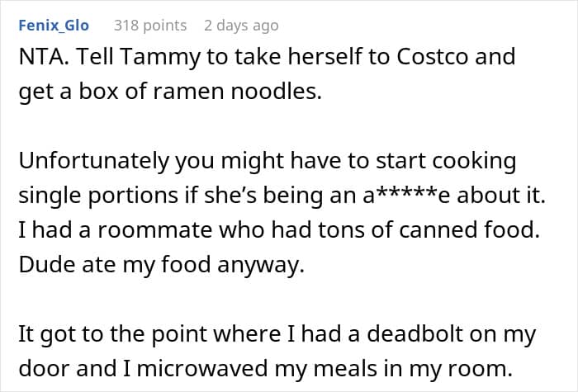578x392 pixels.
Task: Click the word 'NTA' in the comment
Action: click(x=39, y=58)
